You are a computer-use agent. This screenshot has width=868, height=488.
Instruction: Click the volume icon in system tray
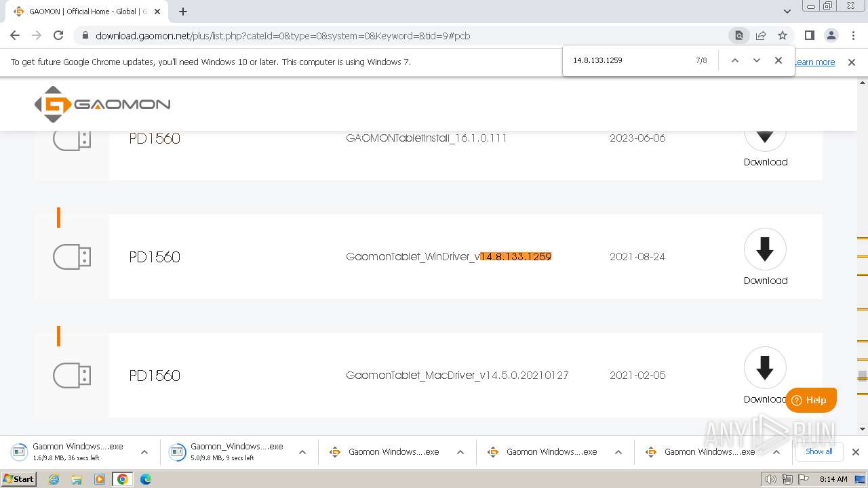pos(771,479)
